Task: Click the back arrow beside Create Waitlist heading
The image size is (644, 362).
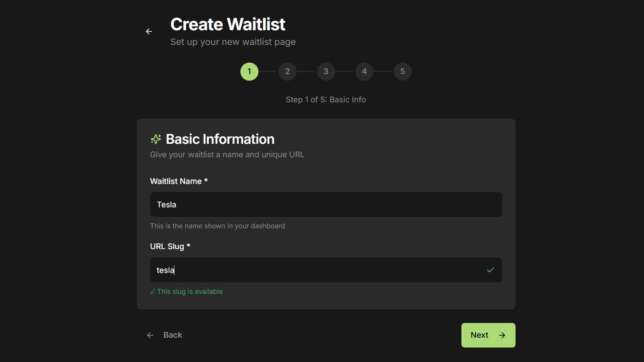Action: 149,31
